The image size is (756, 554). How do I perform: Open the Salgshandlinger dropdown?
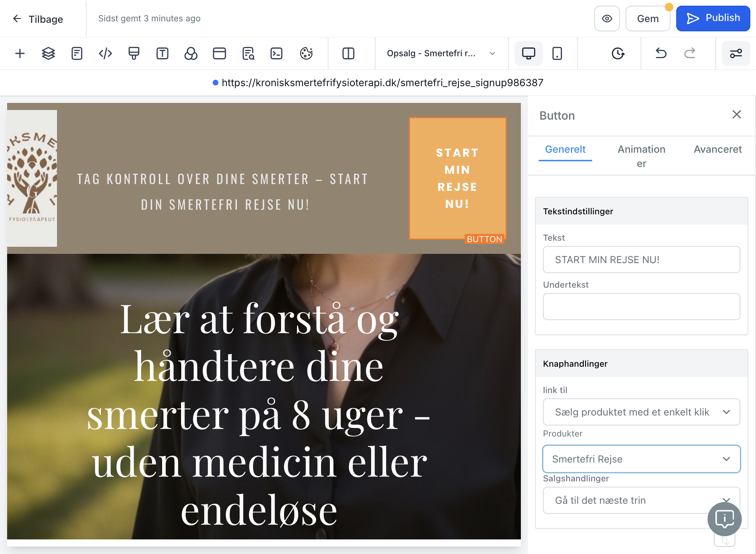click(642, 500)
